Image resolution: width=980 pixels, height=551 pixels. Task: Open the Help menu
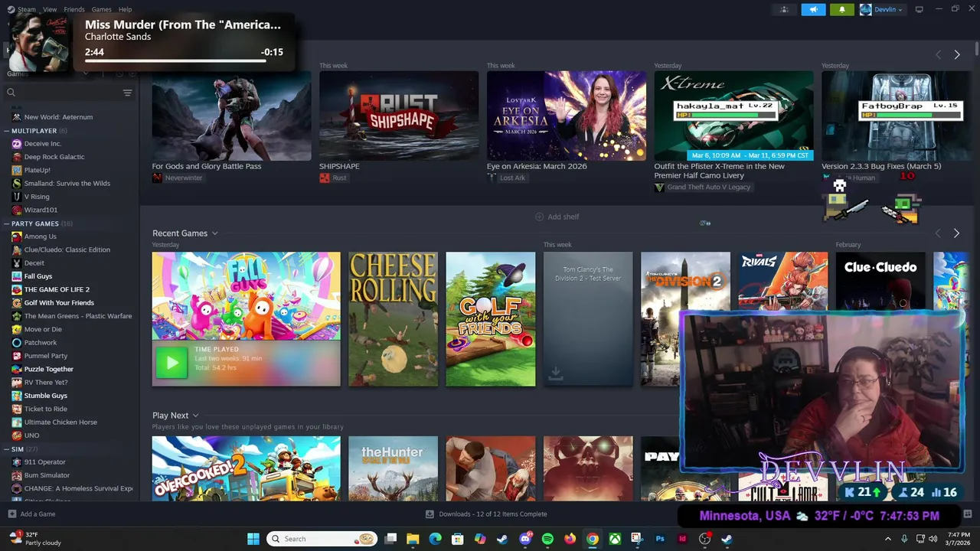pyautogui.click(x=125, y=9)
